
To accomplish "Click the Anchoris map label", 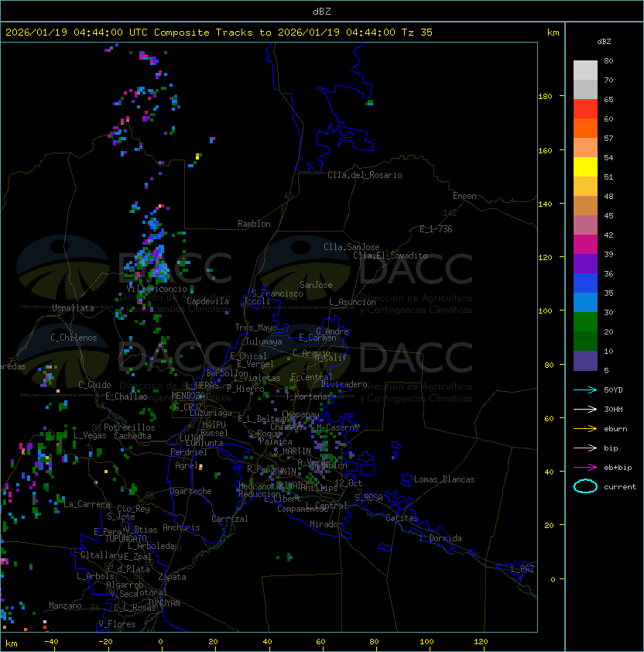I will [181, 527].
